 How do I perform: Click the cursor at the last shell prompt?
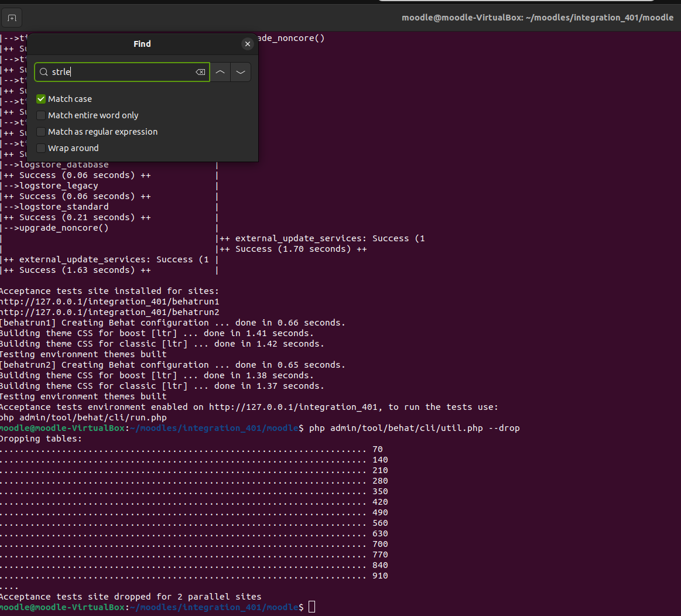pos(312,607)
